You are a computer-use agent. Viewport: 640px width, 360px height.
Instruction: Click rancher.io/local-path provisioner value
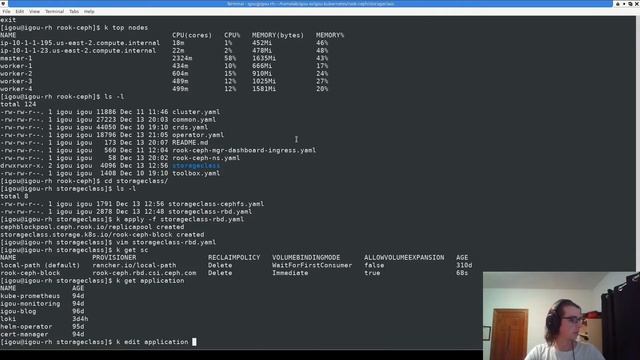134,265
